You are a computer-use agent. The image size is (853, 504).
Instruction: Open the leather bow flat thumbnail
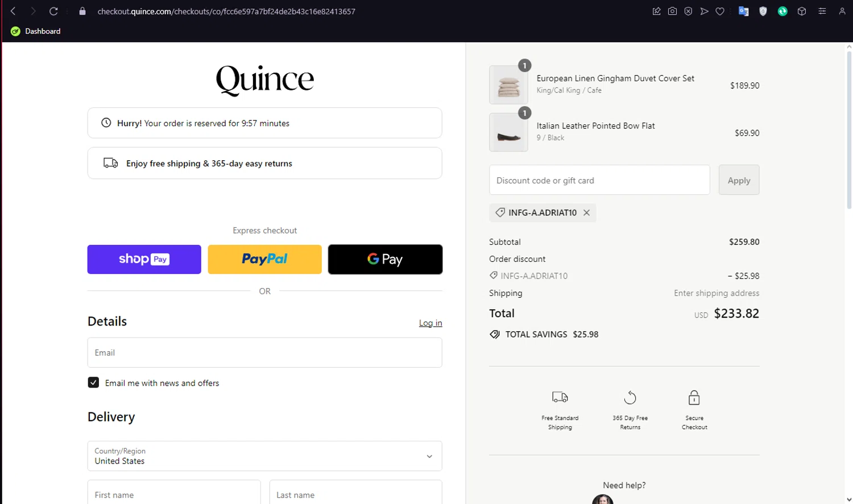pyautogui.click(x=508, y=132)
